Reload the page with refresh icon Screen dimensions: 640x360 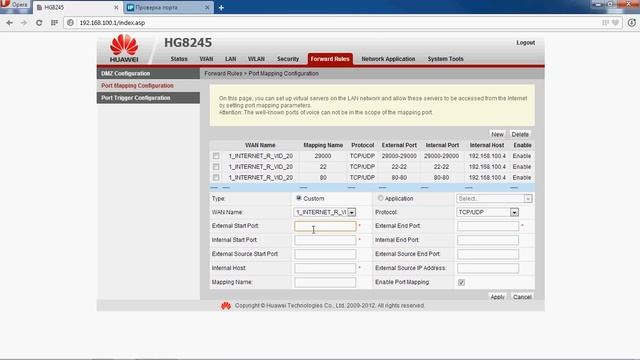coord(39,23)
